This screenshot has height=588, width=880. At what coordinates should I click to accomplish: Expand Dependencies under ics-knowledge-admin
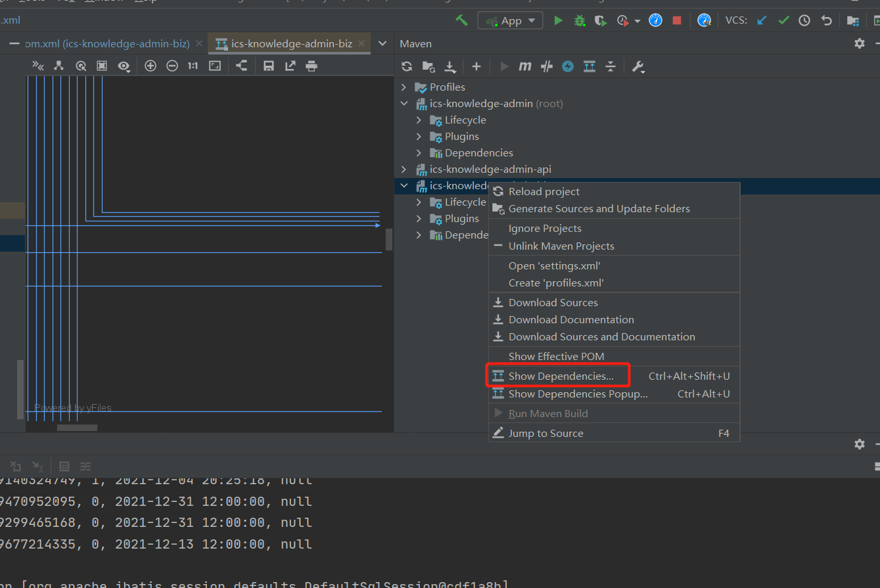click(419, 152)
